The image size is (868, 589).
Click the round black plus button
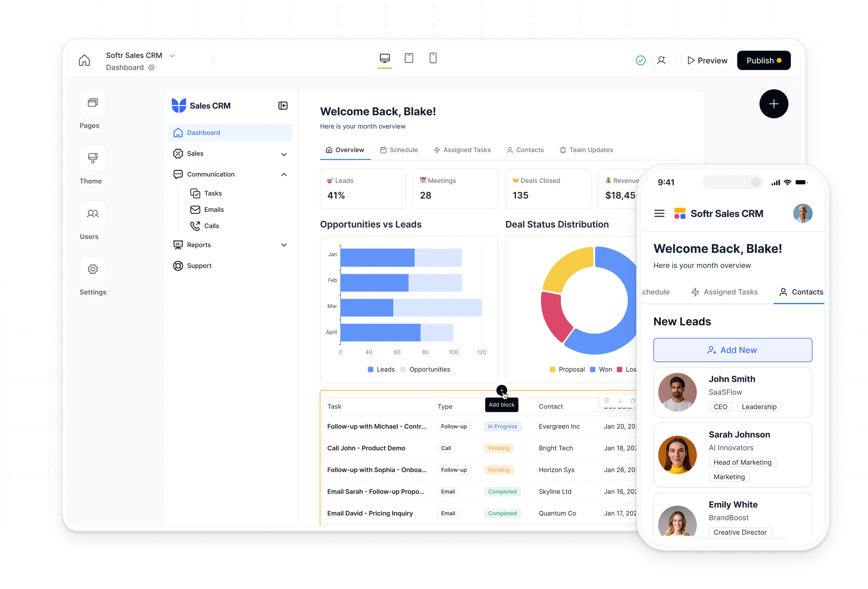(774, 104)
